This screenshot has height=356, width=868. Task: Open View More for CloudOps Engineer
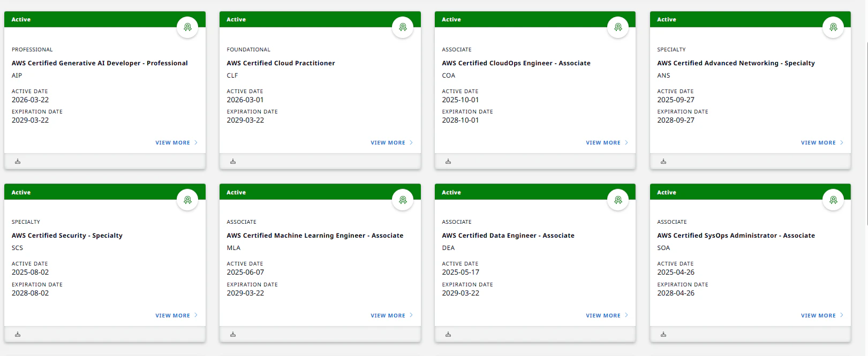point(607,143)
